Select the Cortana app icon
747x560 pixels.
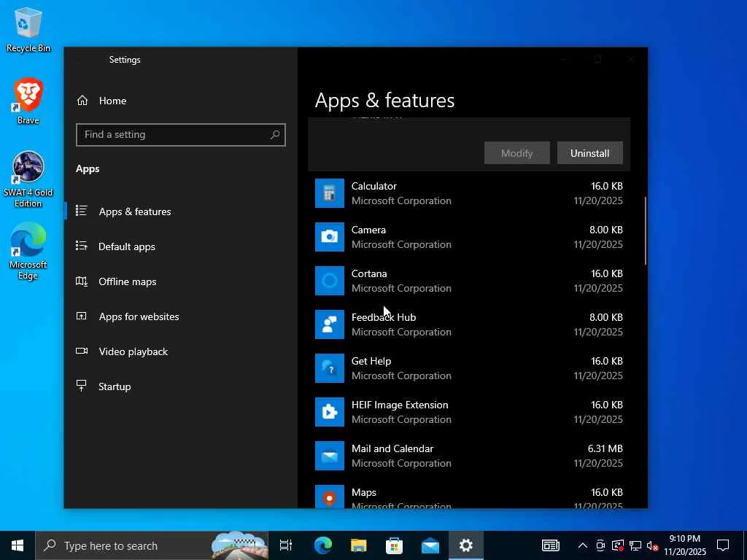(329, 281)
